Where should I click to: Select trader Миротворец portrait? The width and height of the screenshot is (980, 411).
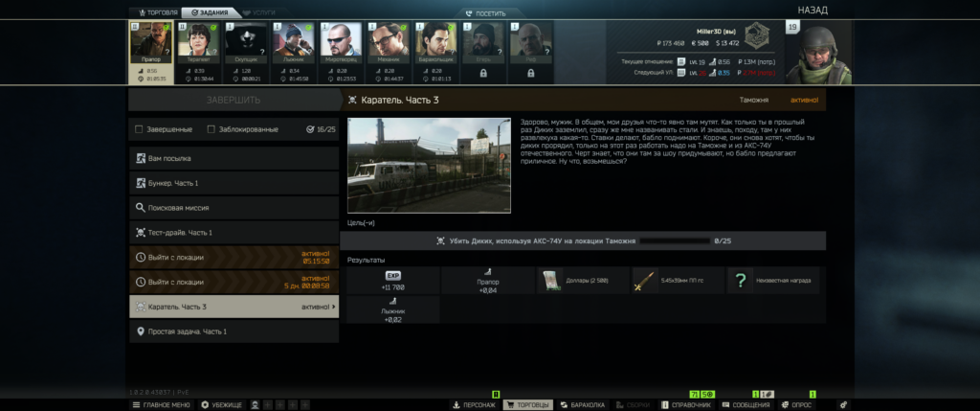point(342,43)
